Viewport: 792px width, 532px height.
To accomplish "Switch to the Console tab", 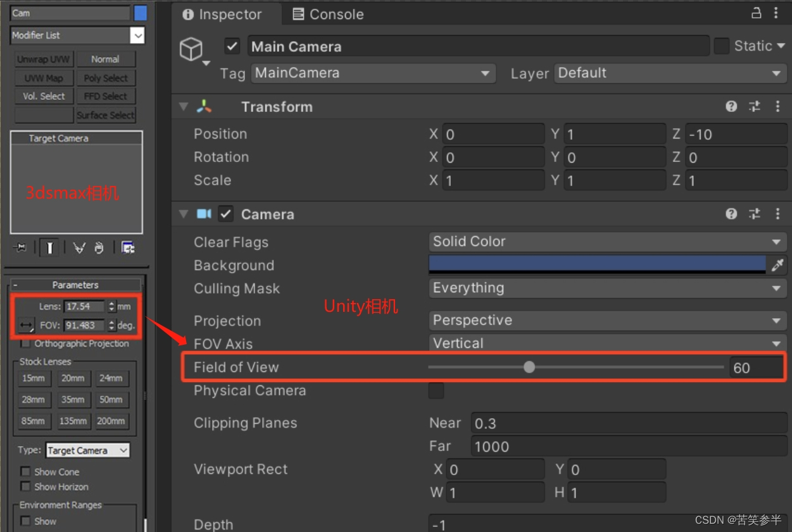I will (328, 14).
